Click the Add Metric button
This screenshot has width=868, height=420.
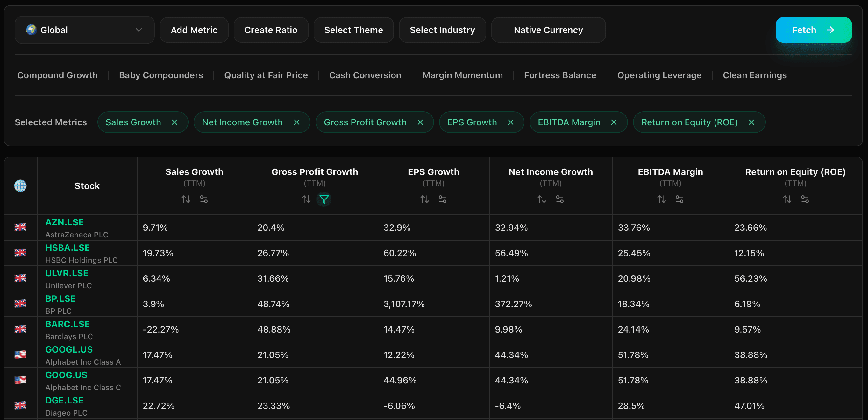[x=194, y=30]
